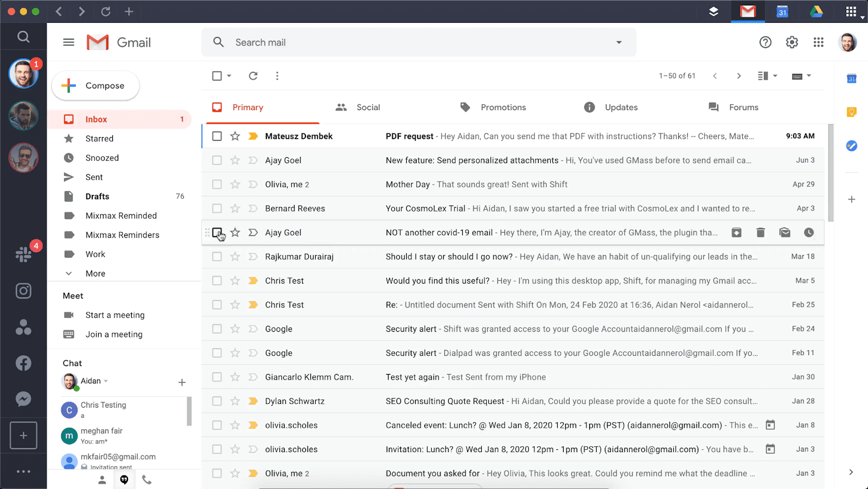Archive the 'NOT another covid-19 email' message
The image size is (868, 489).
tap(736, 232)
